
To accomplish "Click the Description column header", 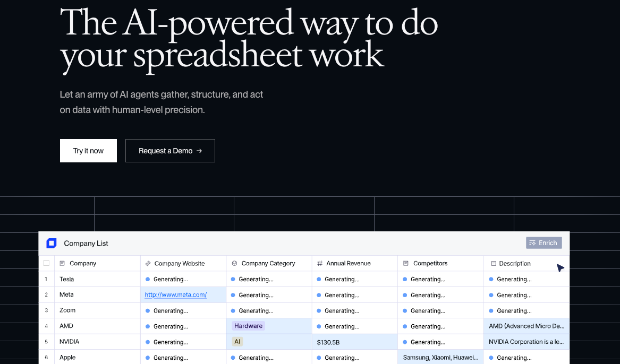I will (x=526, y=263).
